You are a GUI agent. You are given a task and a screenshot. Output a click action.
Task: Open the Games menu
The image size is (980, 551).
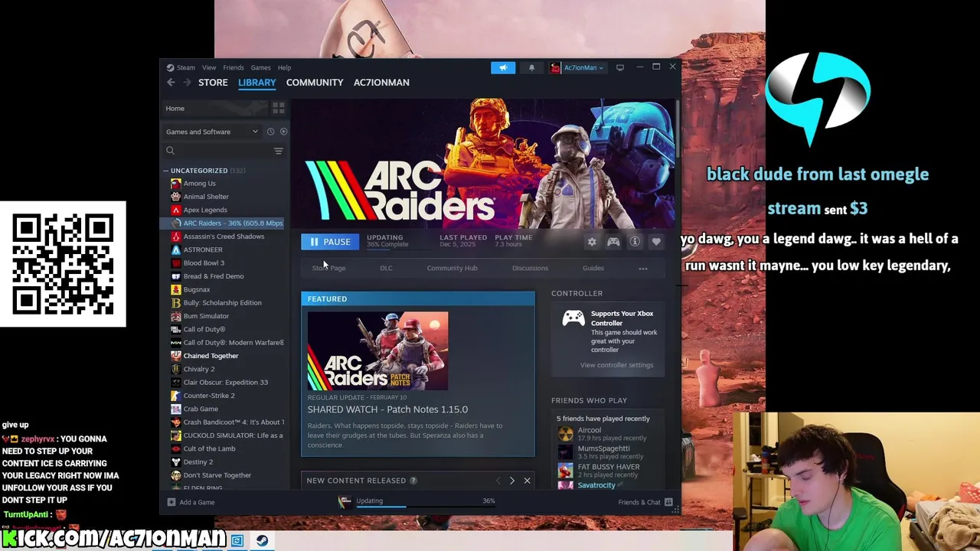coord(260,67)
